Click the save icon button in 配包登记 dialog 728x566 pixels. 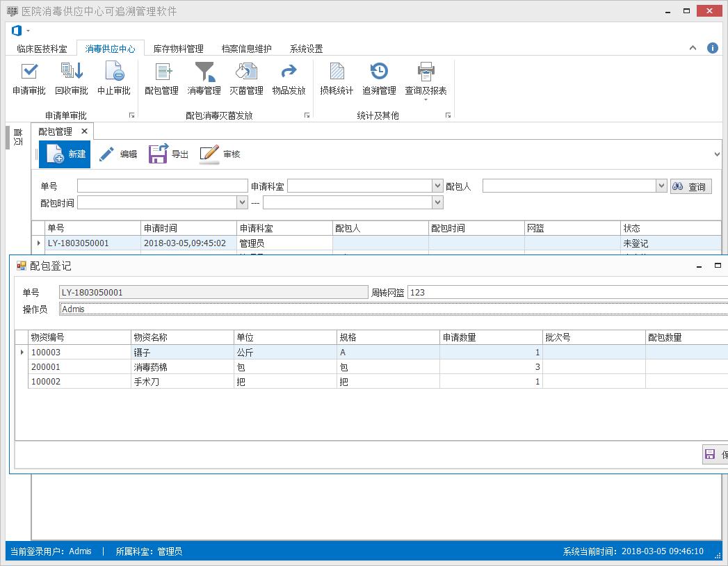715,454
